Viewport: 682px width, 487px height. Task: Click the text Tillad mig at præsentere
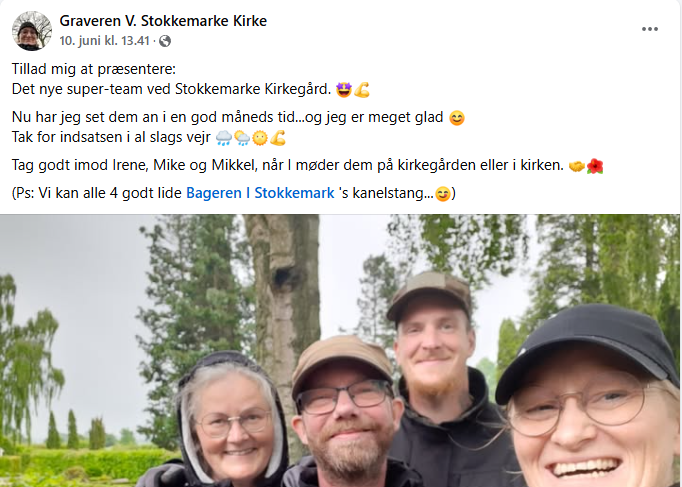pyautogui.click(x=94, y=69)
